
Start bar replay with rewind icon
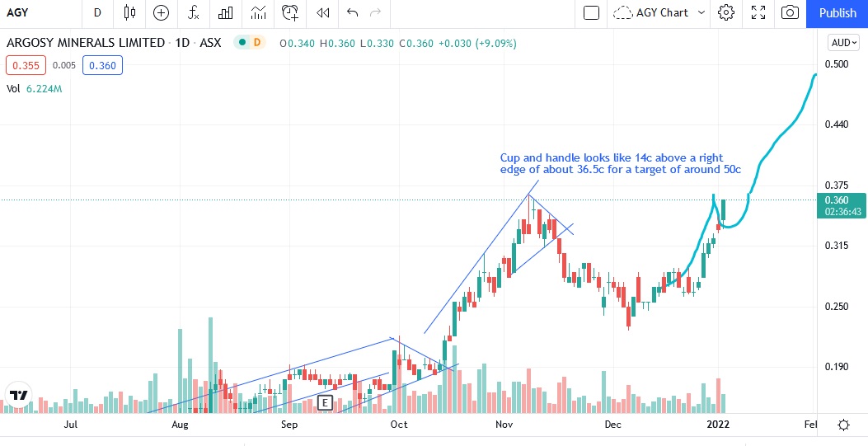323,12
